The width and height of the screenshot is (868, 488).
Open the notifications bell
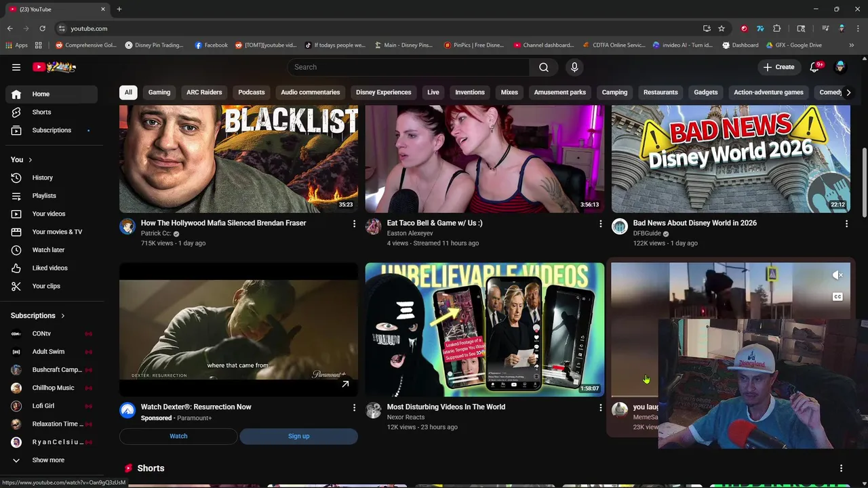click(815, 67)
